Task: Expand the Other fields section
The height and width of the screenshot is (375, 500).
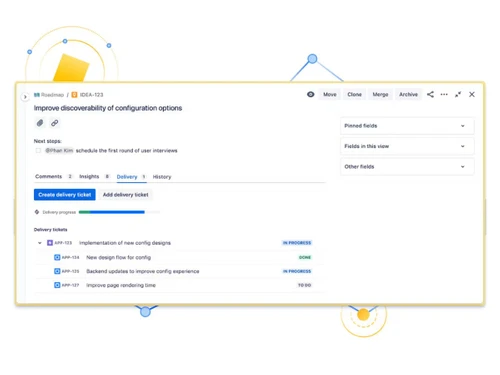Action: [x=407, y=167]
